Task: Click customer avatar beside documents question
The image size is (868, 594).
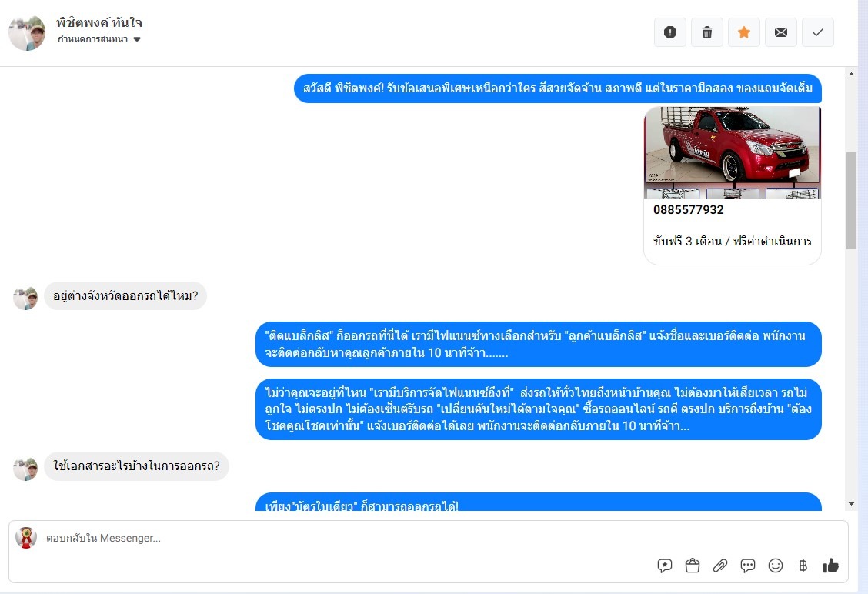Action: [x=25, y=469]
